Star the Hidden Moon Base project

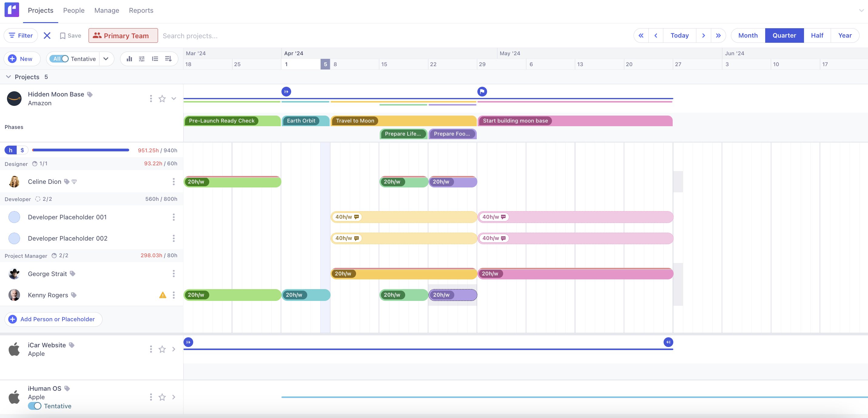click(162, 99)
